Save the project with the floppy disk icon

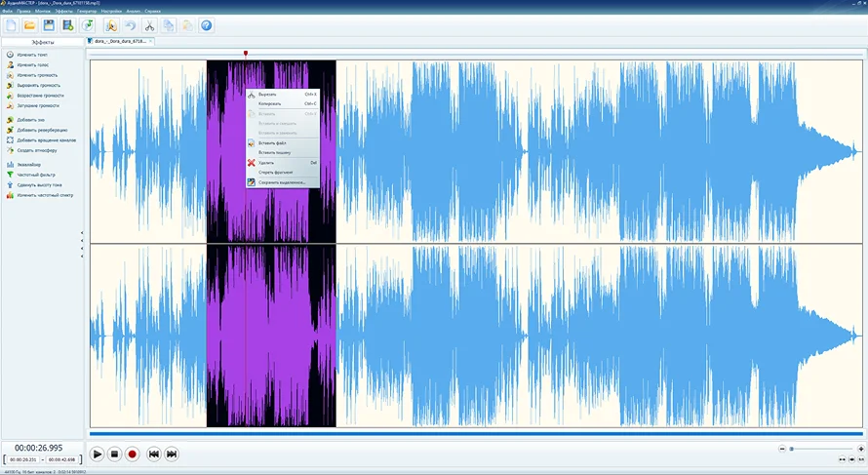point(49,25)
